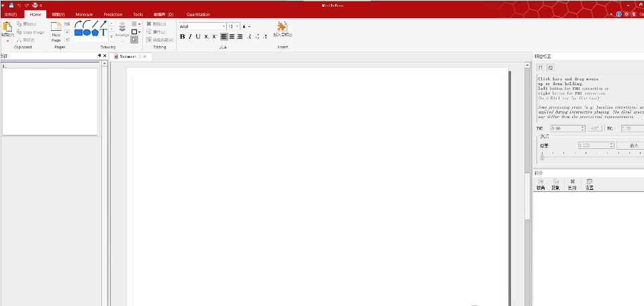Image resolution: width=644 pixels, height=306 pixels.
Task: Expand the font color dropdown arrow
Action: point(249,27)
